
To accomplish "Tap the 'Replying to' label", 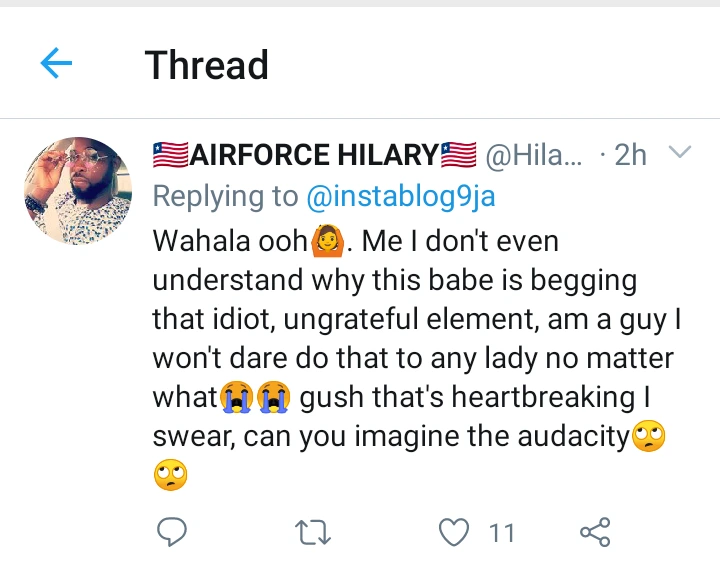I will pyautogui.click(x=226, y=197).
